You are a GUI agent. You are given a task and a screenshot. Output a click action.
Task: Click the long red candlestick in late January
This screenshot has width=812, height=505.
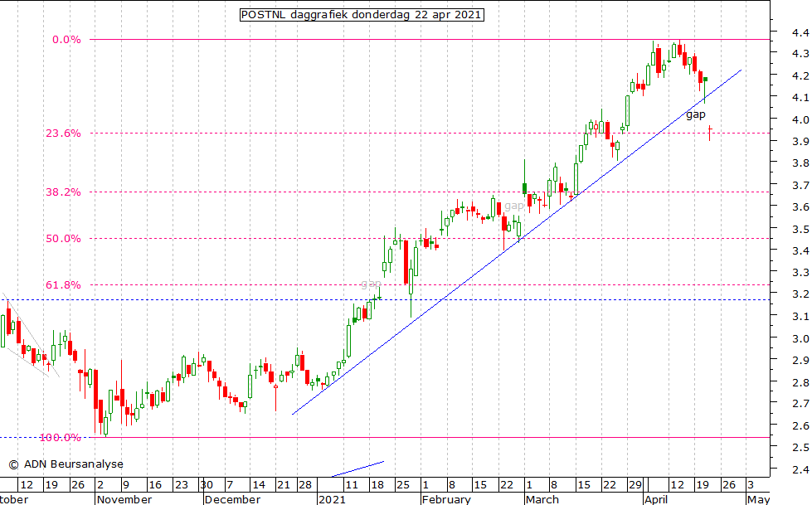pyautogui.click(x=406, y=261)
